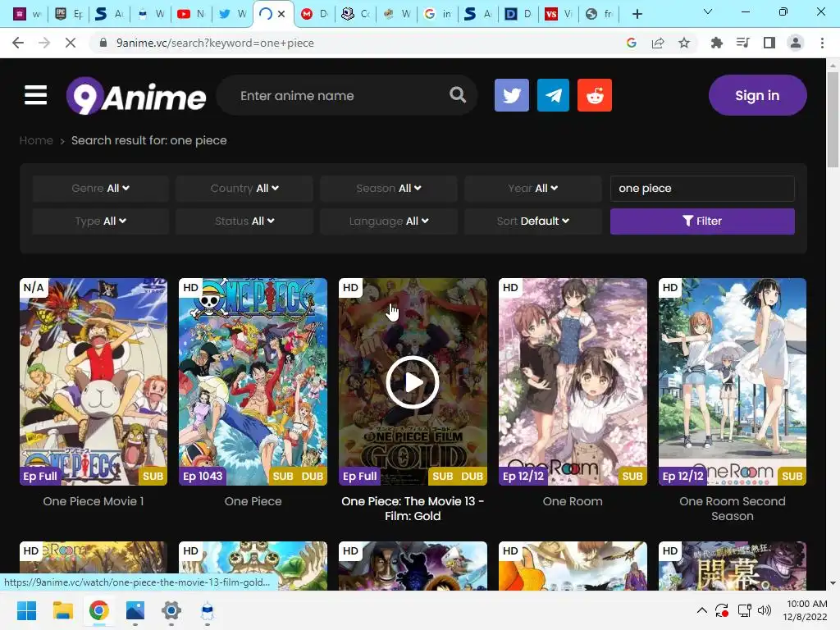Open the clock showing 10:00 AM
840x630 pixels.
[x=806, y=610]
